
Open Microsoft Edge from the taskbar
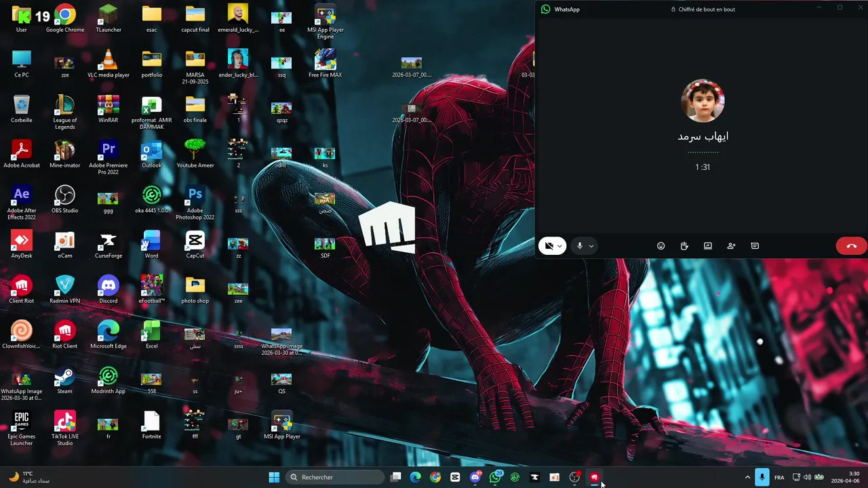coord(416,477)
